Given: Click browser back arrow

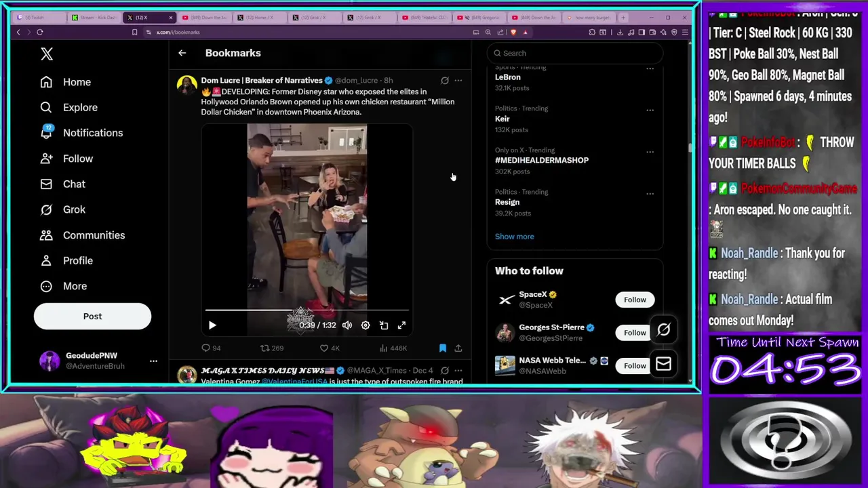Looking at the screenshot, I should [x=18, y=32].
